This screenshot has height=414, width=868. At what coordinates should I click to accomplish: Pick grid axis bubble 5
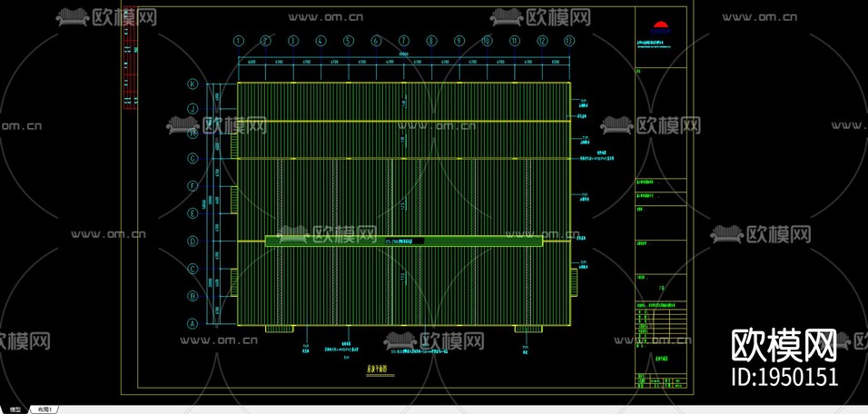(x=348, y=41)
